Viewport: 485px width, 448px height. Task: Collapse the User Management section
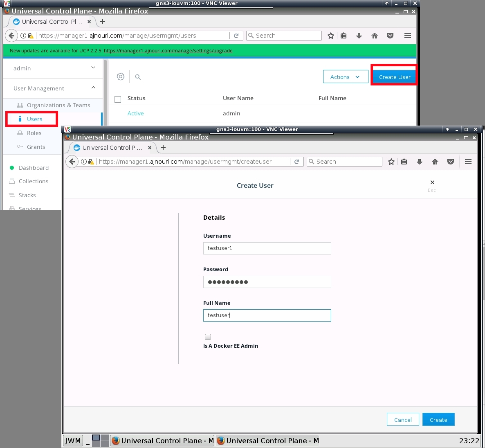[93, 88]
